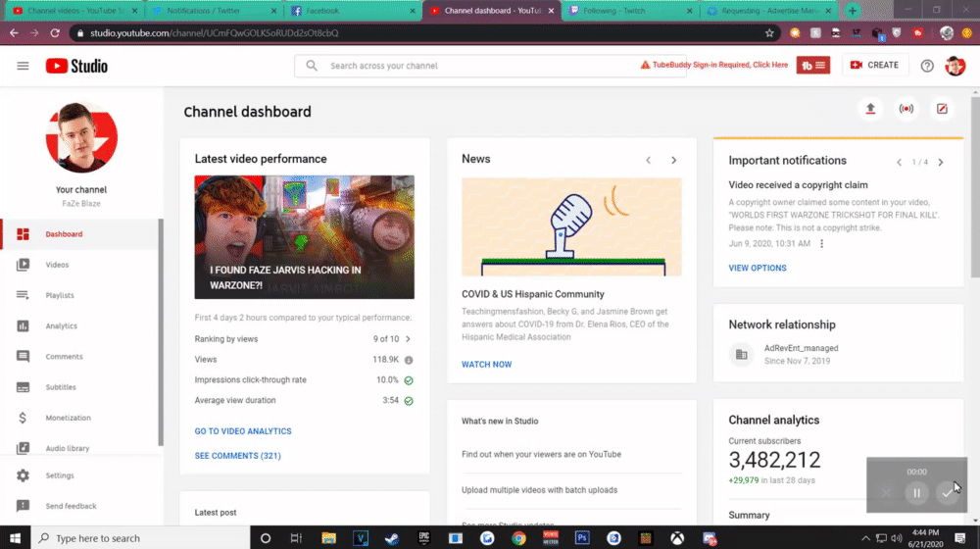Screen dimensions: 980x549
Task: Open a new browser tab
Action: tap(853, 11)
